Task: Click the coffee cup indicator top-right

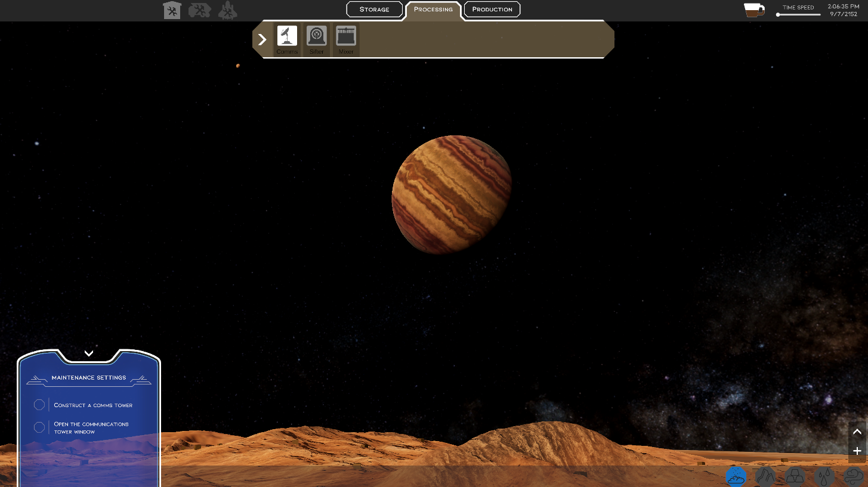Action: 753,10
